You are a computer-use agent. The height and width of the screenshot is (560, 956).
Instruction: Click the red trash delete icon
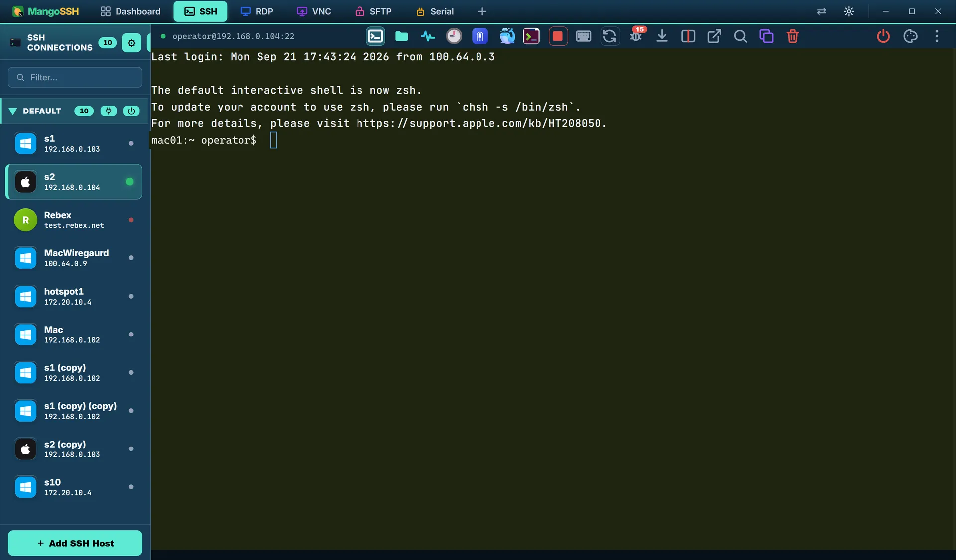coord(793,36)
